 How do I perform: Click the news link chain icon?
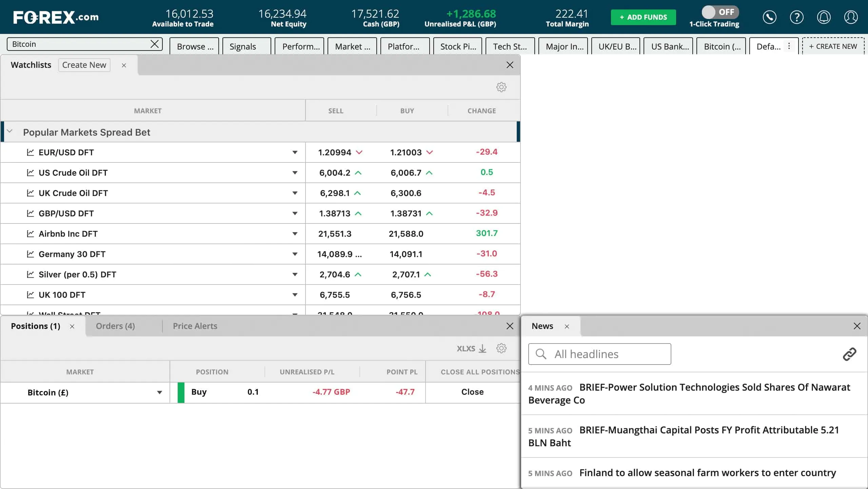pos(849,354)
